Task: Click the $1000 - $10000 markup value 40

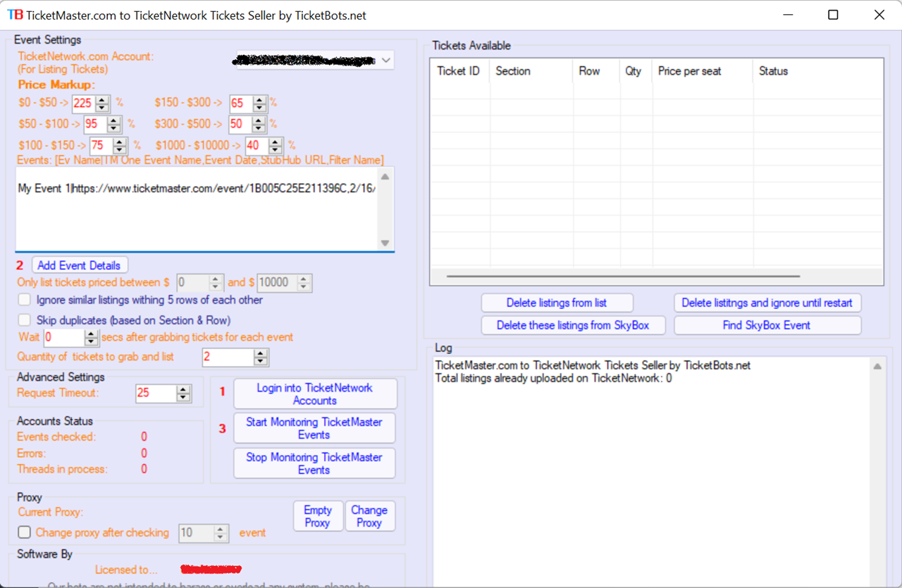Action: [x=257, y=146]
